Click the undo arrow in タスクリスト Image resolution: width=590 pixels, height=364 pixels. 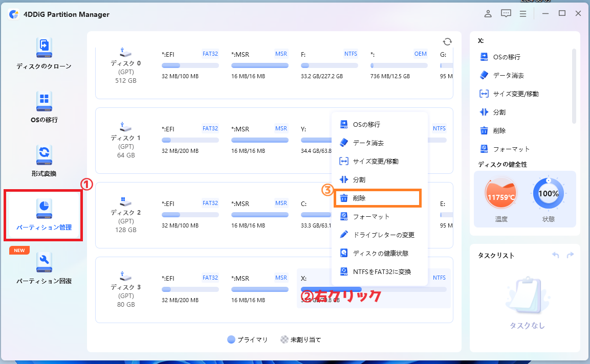pyautogui.click(x=555, y=255)
